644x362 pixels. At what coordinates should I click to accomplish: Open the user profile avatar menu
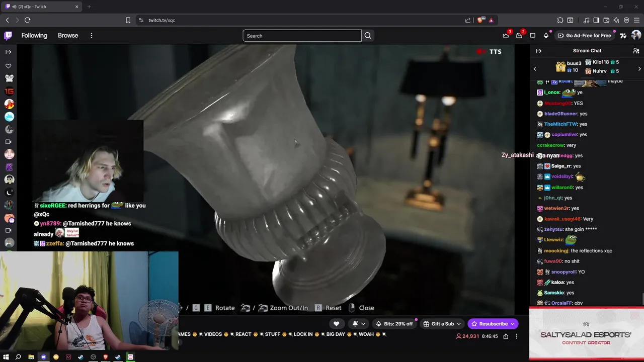coord(636,35)
